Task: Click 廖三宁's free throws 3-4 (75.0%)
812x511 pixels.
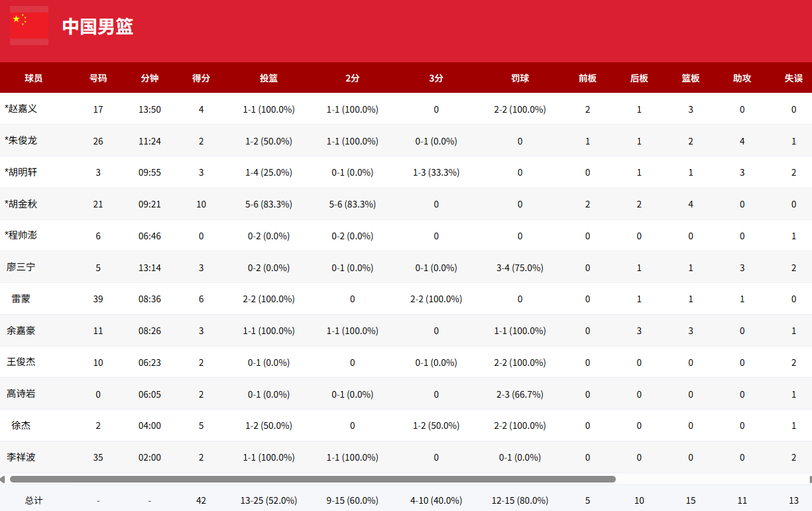Action: point(520,268)
